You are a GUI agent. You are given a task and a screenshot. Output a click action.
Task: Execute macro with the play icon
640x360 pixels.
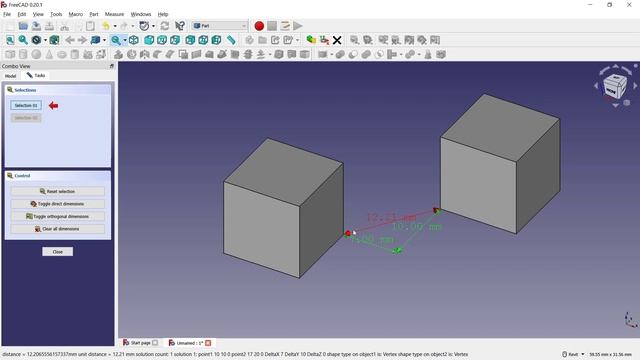tap(298, 26)
